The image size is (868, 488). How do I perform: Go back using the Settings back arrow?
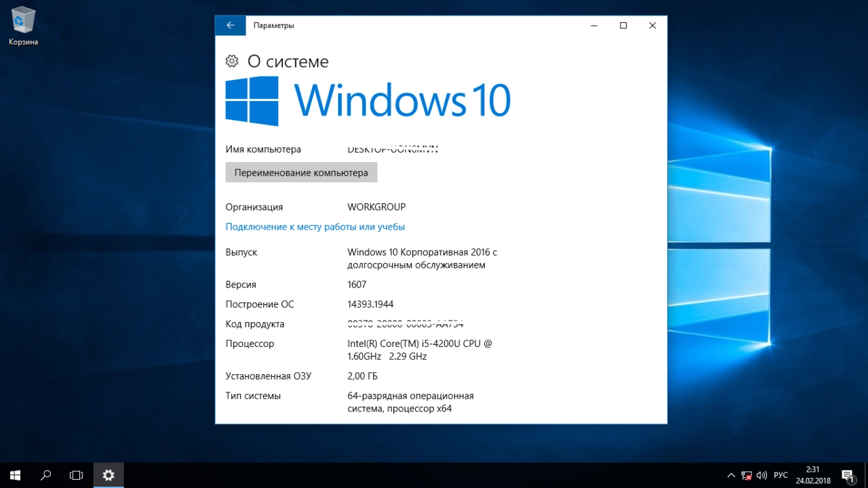click(231, 26)
